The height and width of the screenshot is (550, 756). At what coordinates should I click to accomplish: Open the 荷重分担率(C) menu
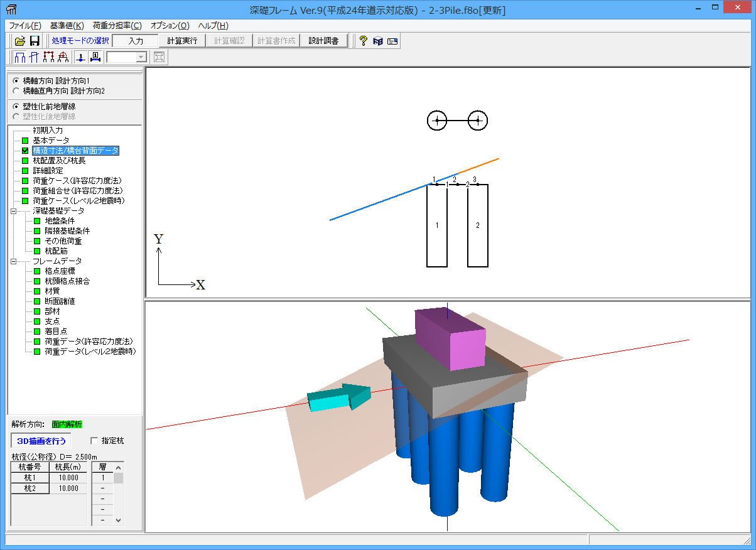tap(117, 26)
